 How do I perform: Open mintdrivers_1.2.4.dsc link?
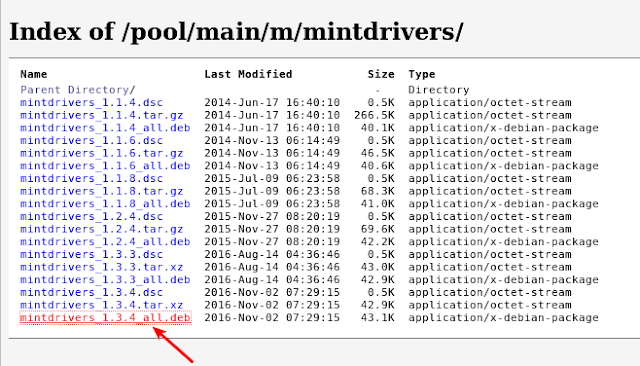pos(91,216)
